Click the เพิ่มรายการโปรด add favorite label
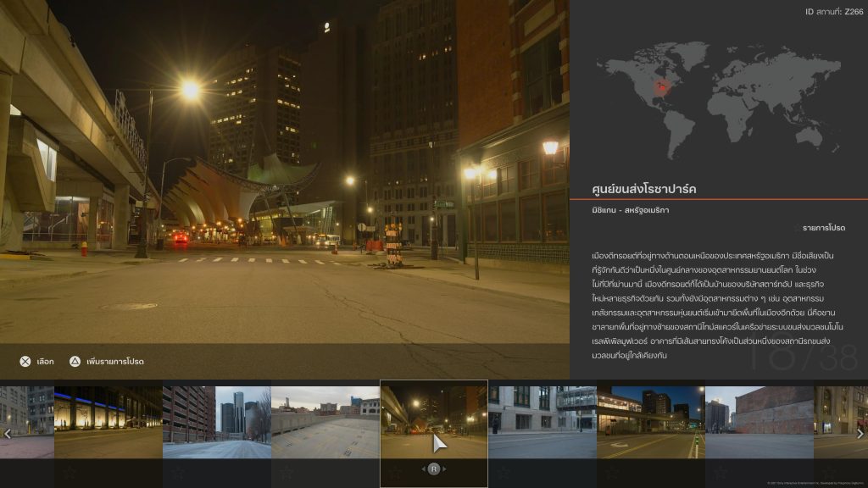This screenshot has height=488, width=868. [x=115, y=362]
